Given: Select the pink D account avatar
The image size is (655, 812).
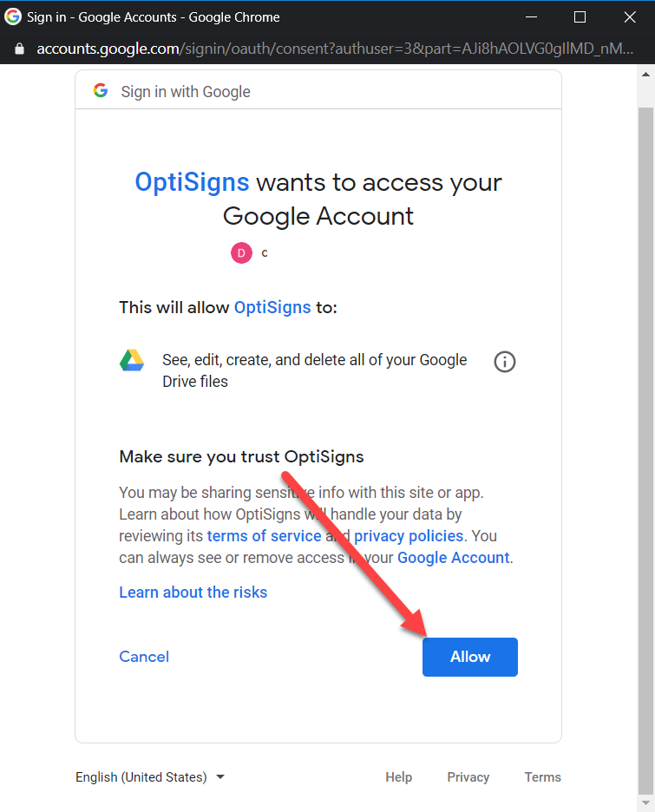Looking at the screenshot, I should (x=241, y=252).
